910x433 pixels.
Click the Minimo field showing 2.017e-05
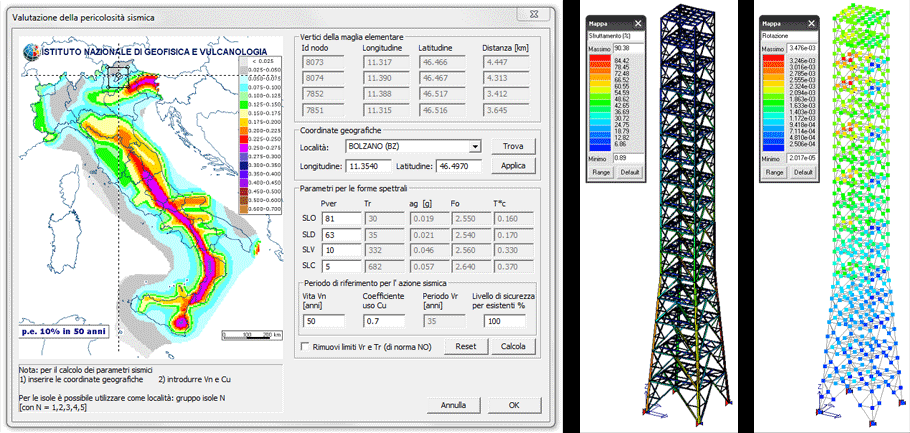[x=802, y=158]
